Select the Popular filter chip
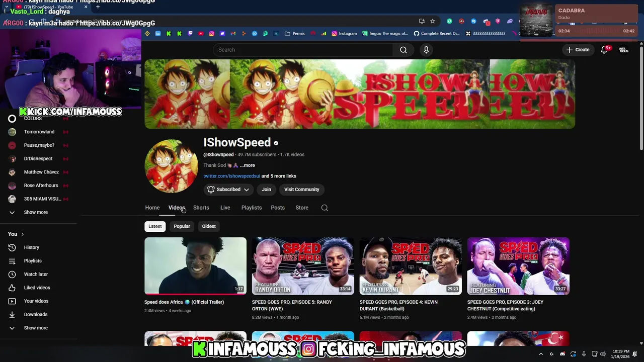 click(182, 226)
